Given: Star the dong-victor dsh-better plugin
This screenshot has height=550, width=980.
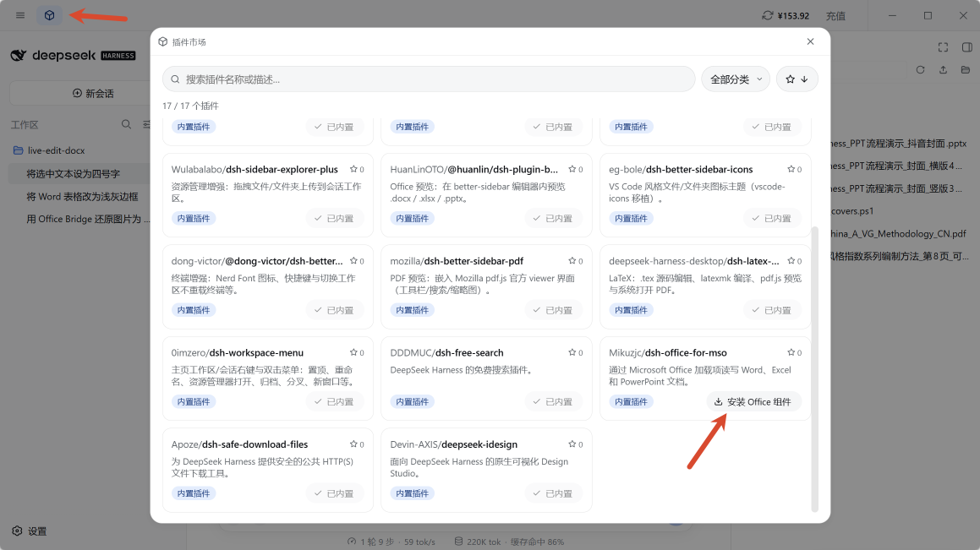Looking at the screenshot, I should point(353,261).
